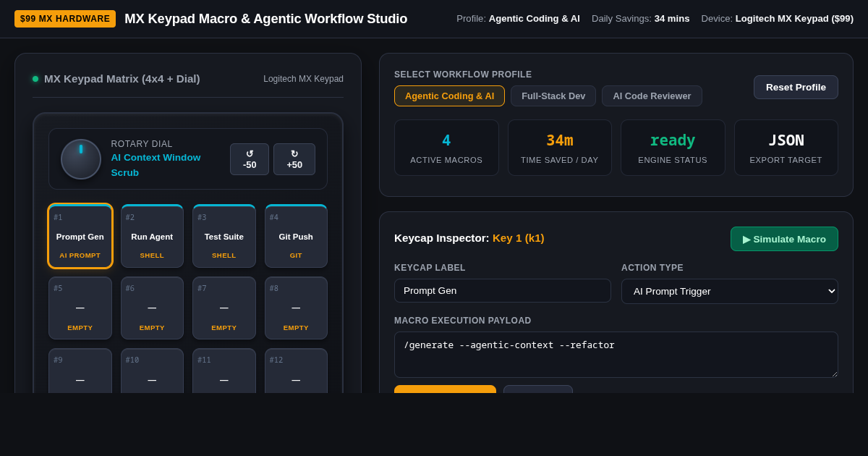Viewport: 868px width, 456px height.
Task: Click the Macro Execution Payload textarea
Action: pos(616,355)
